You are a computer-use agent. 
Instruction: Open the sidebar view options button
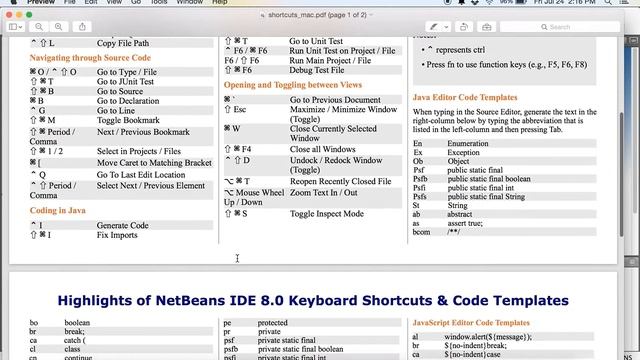16,27
